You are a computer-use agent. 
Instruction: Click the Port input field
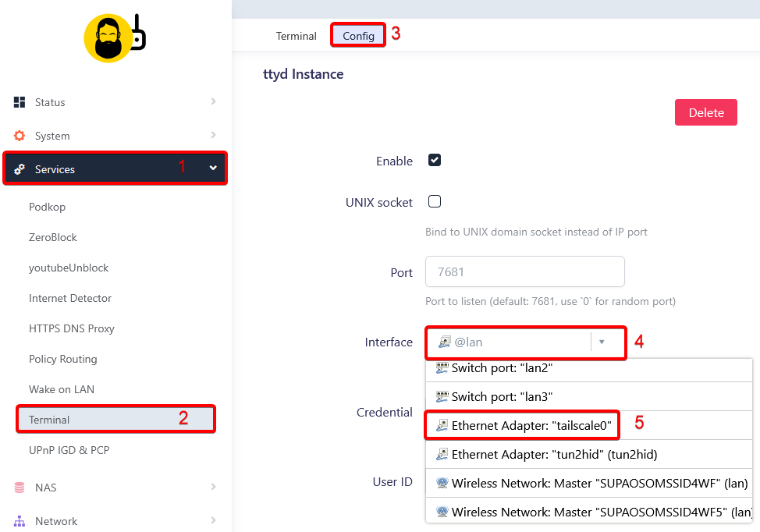pyautogui.click(x=524, y=271)
